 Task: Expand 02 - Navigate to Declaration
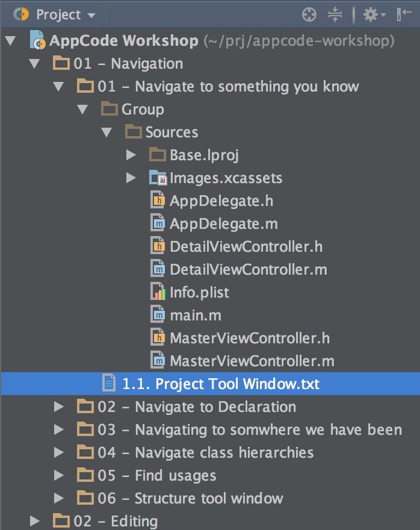point(59,407)
